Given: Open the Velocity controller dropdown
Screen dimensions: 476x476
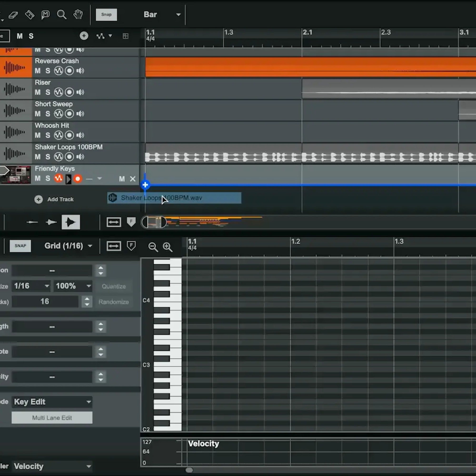Looking at the screenshot, I should (52, 466).
